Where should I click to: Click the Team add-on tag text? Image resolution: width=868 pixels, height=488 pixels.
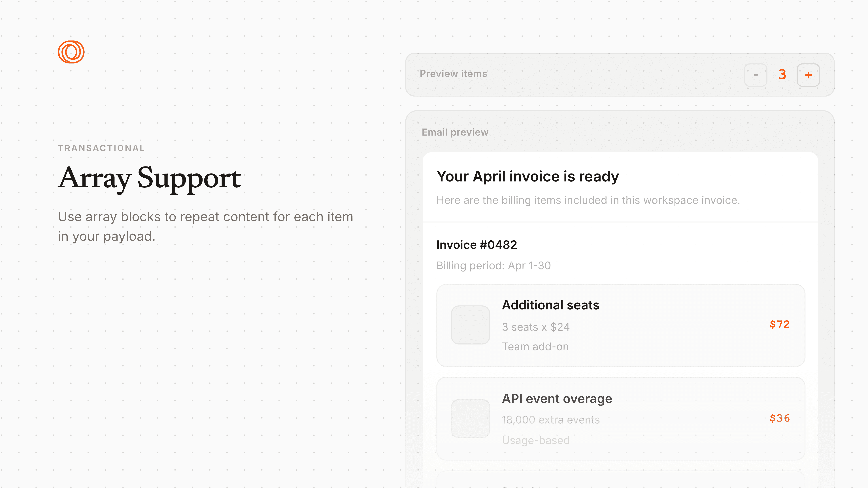(x=535, y=346)
